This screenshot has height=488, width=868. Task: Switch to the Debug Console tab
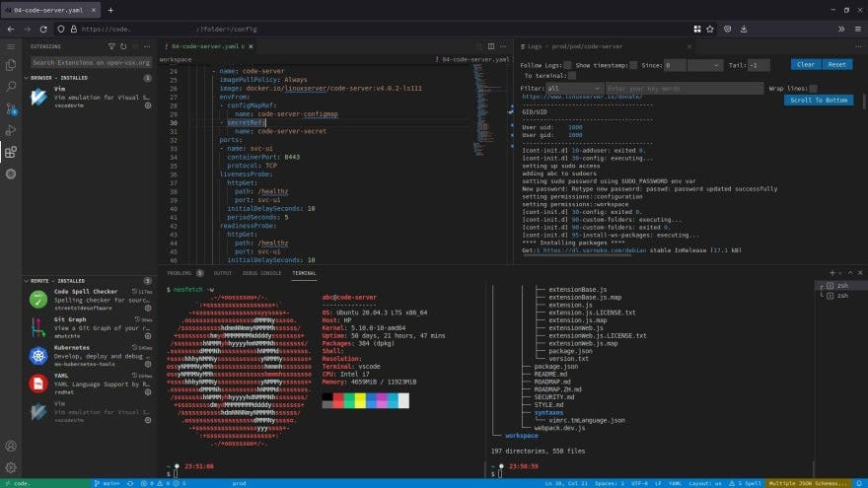tap(261, 273)
